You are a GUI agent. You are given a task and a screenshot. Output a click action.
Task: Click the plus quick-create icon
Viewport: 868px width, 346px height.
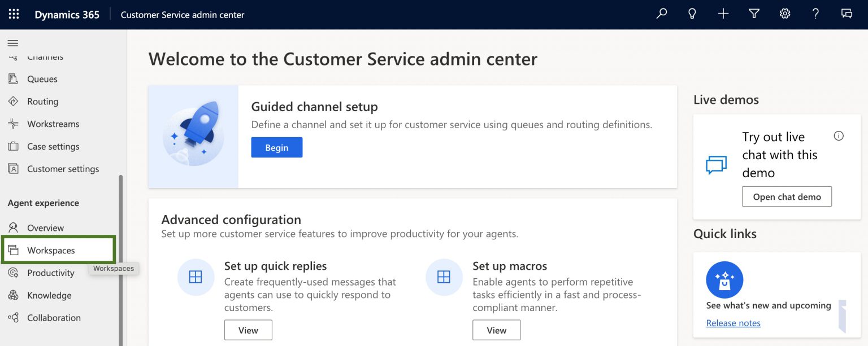tap(723, 14)
